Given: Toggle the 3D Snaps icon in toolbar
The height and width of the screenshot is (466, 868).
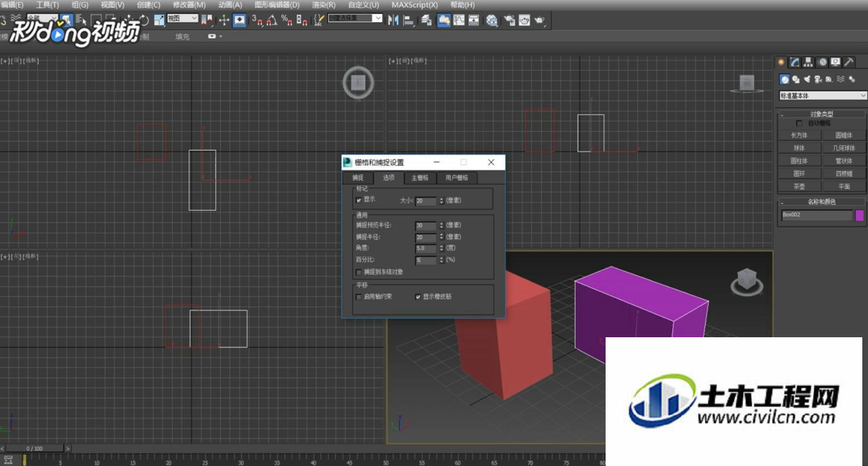Looking at the screenshot, I should click(257, 20).
